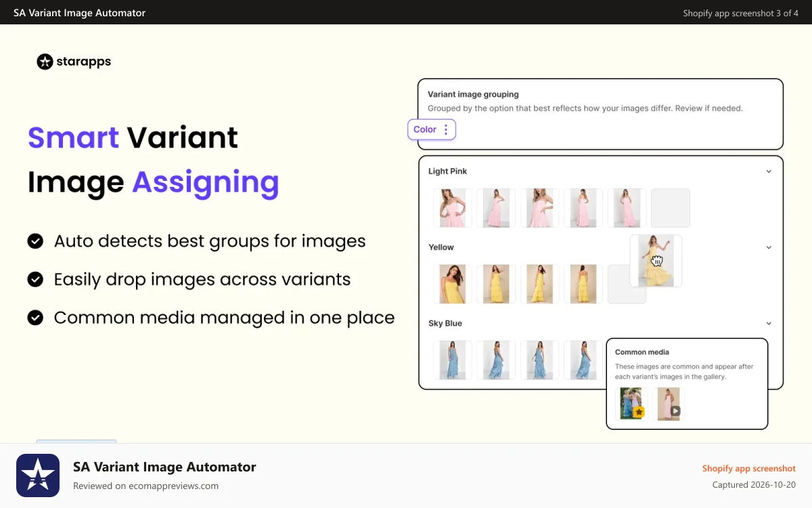Click the 'Light Pink' group label
Viewport: 812px width, 508px height.
(447, 171)
